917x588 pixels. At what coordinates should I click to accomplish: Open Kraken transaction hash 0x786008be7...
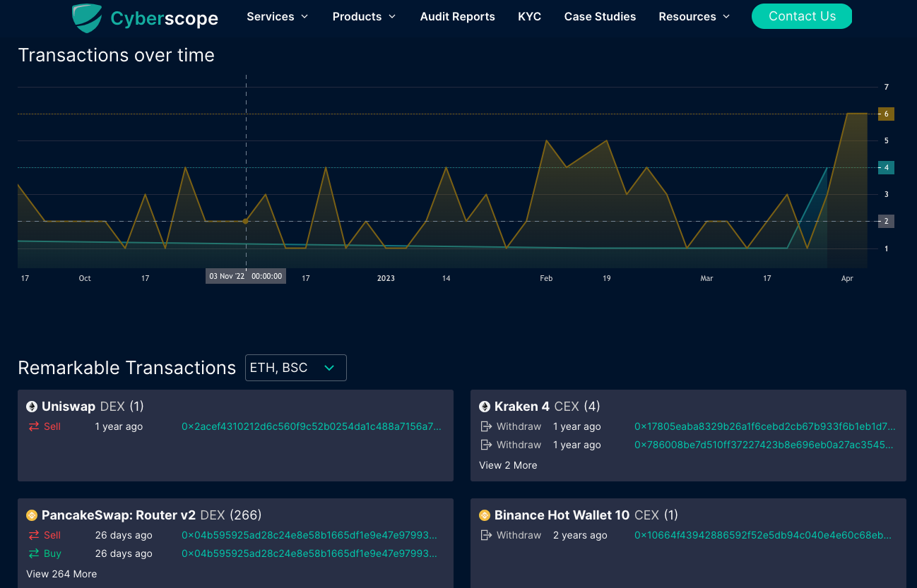click(765, 445)
